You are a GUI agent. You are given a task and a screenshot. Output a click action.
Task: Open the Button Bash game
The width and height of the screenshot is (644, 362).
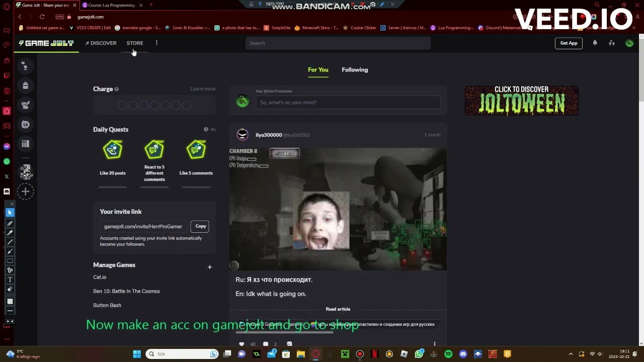pyautogui.click(x=107, y=305)
